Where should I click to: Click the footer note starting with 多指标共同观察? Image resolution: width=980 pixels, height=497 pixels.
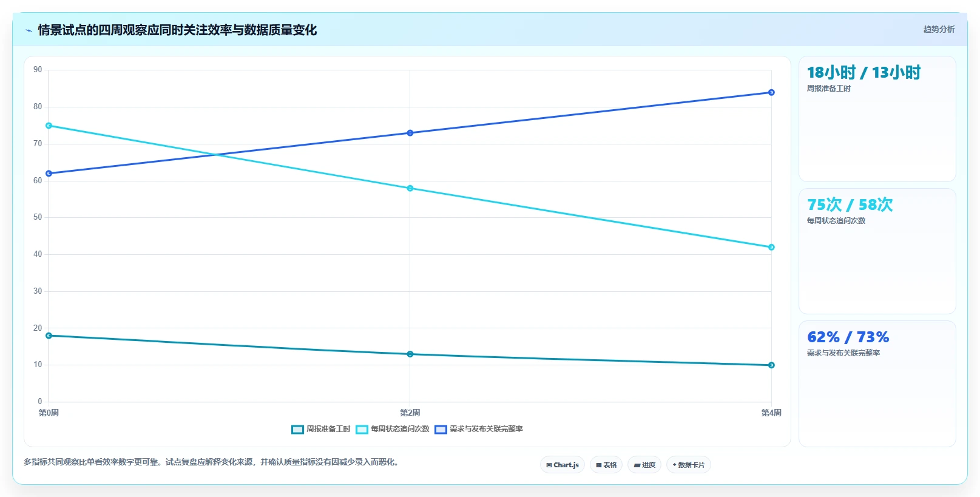[212, 462]
